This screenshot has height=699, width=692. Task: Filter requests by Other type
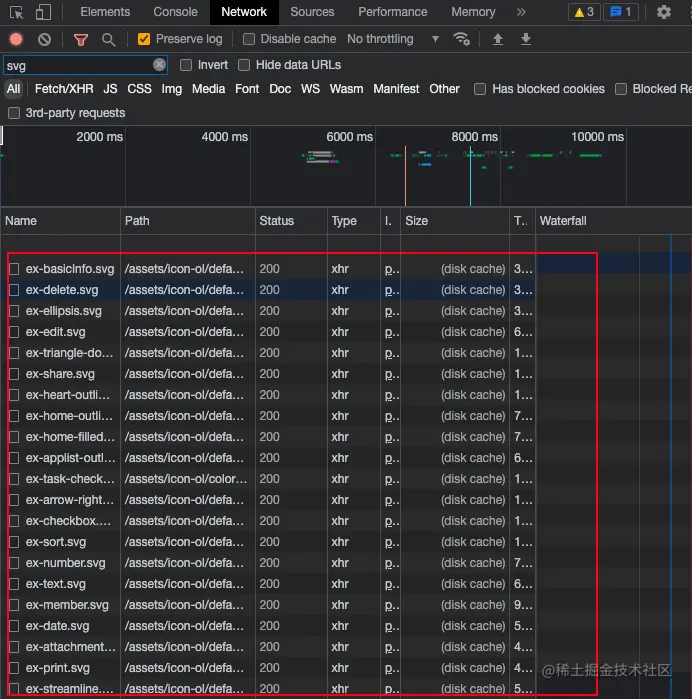(x=444, y=89)
